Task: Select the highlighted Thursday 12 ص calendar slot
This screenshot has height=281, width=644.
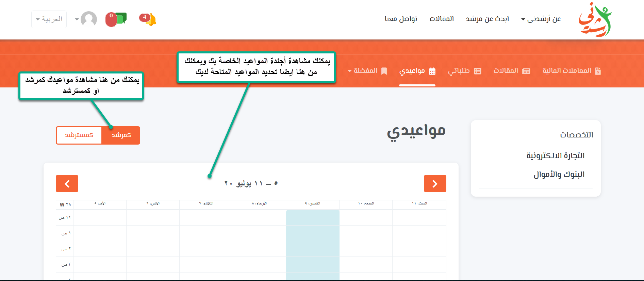Action: (312, 218)
